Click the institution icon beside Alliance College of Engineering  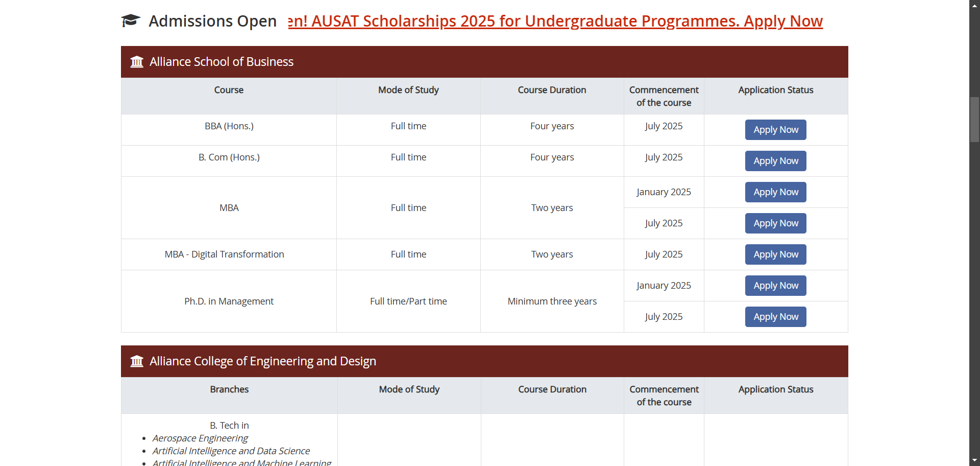pos(137,361)
